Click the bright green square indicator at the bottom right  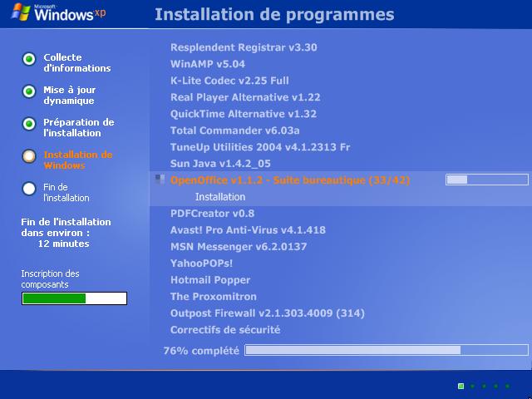pos(461,386)
